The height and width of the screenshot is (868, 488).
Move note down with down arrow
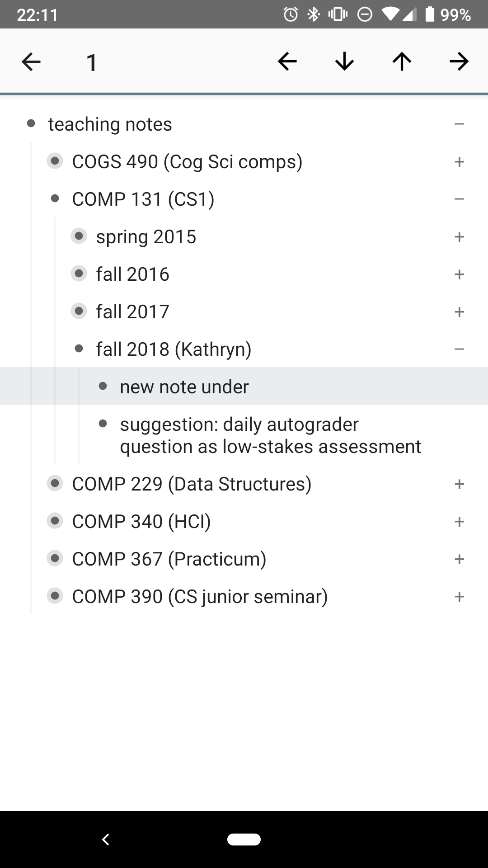344,61
